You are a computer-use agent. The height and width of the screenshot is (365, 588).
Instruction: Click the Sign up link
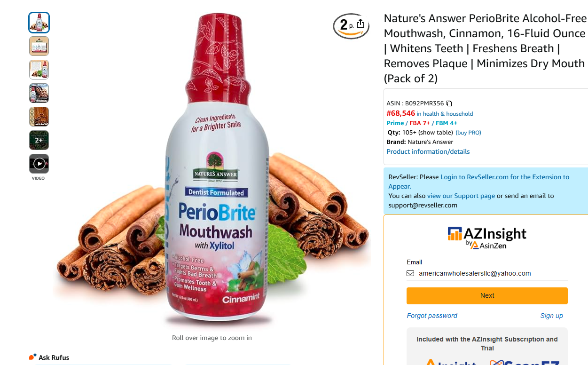click(x=552, y=316)
